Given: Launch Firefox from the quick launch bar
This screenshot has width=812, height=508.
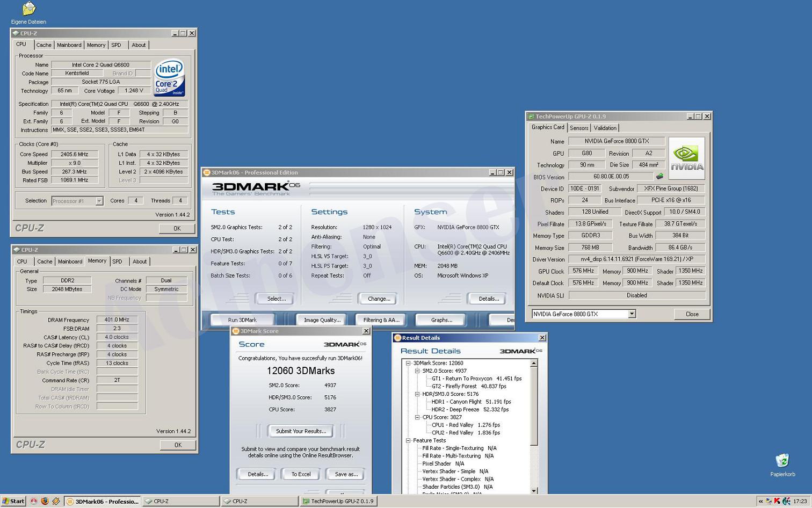Looking at the screenshot, I should click(x=45, y=501).
